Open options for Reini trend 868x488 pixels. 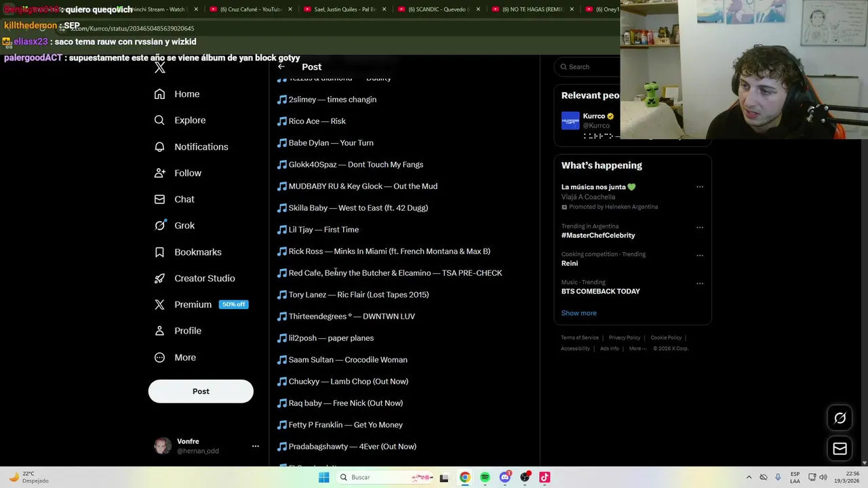pos(700,256)
